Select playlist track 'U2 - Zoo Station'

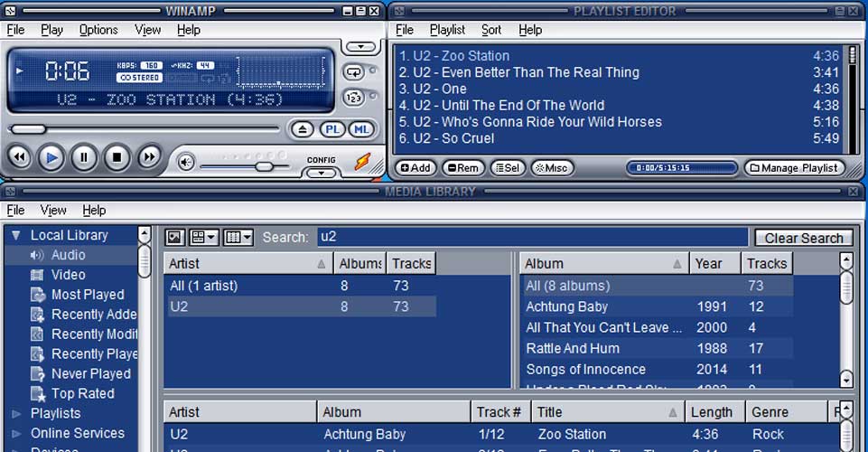pos(619,56)
